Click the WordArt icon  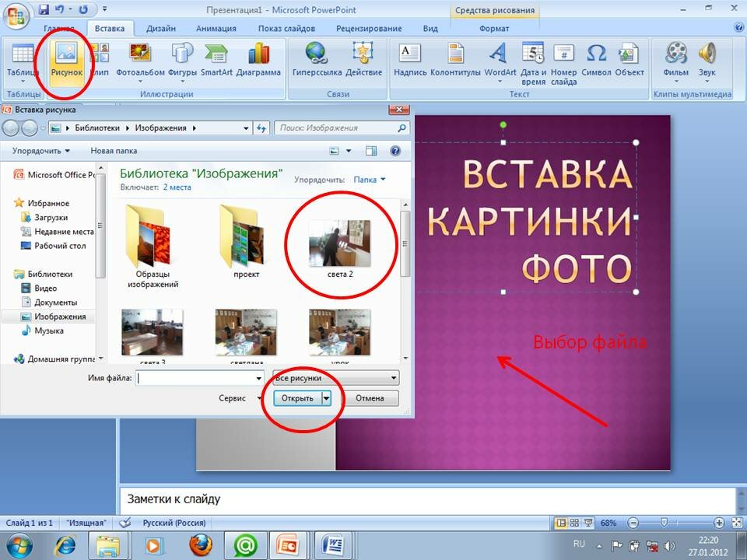(x=500, y=55)
